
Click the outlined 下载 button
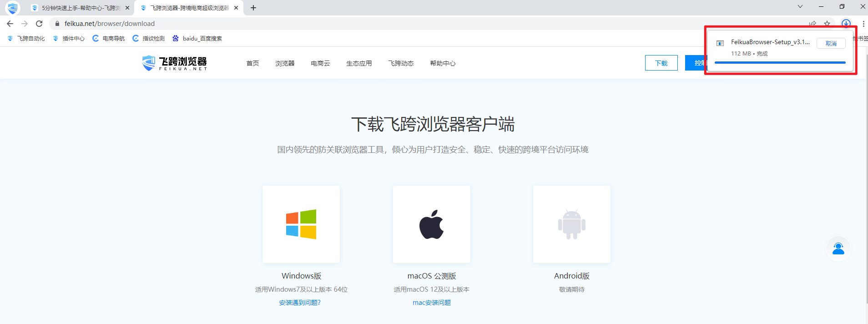[661, 63]
